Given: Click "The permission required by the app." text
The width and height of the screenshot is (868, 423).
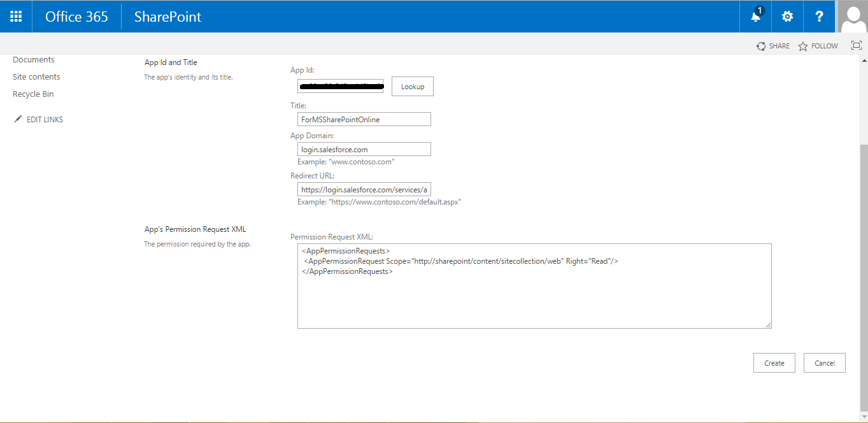Looking at the screenshot, I should pos(197,244).
